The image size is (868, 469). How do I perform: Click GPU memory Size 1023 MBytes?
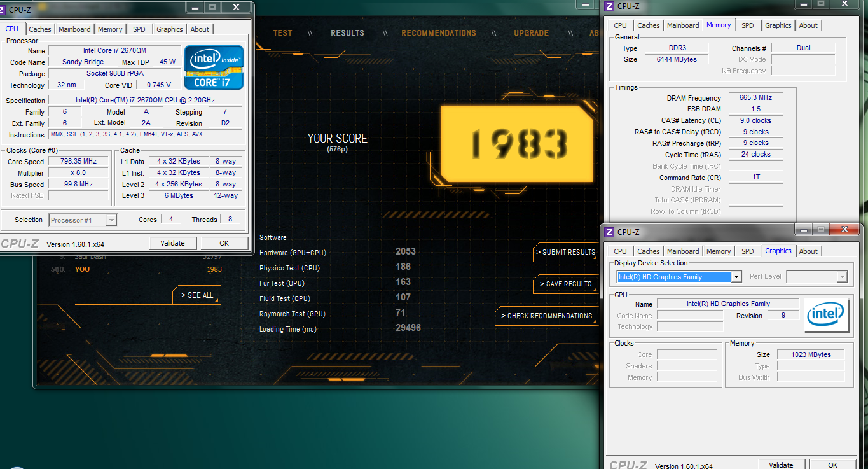point(811,354)
